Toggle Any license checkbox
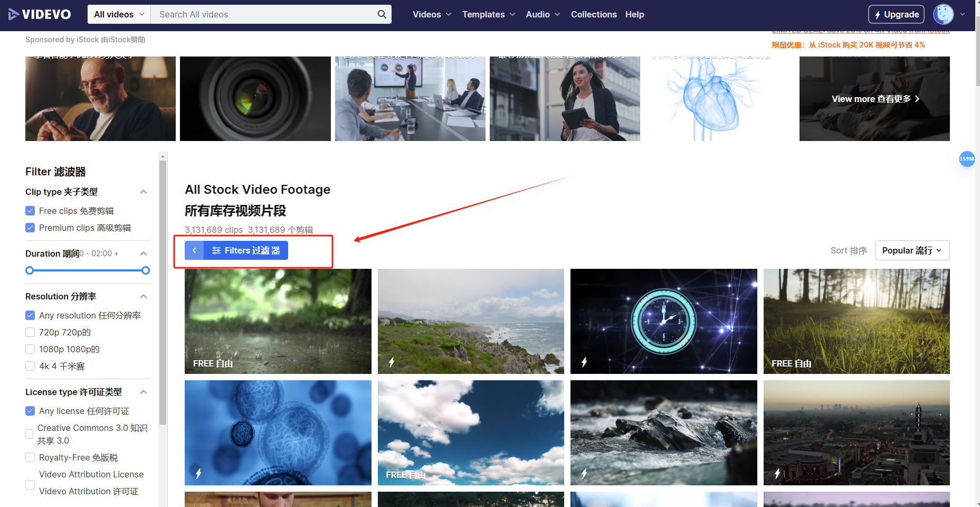This screenshot has height=507, width=980. tap(30, 411)
